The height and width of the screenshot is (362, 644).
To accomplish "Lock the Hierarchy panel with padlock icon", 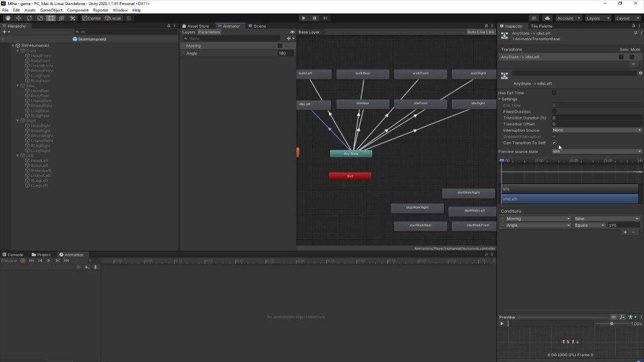I will (x=169, y=26).
